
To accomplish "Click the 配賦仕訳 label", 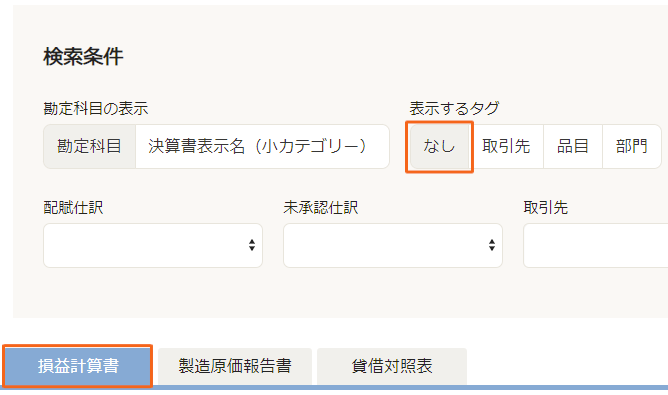I will [73, 208].
